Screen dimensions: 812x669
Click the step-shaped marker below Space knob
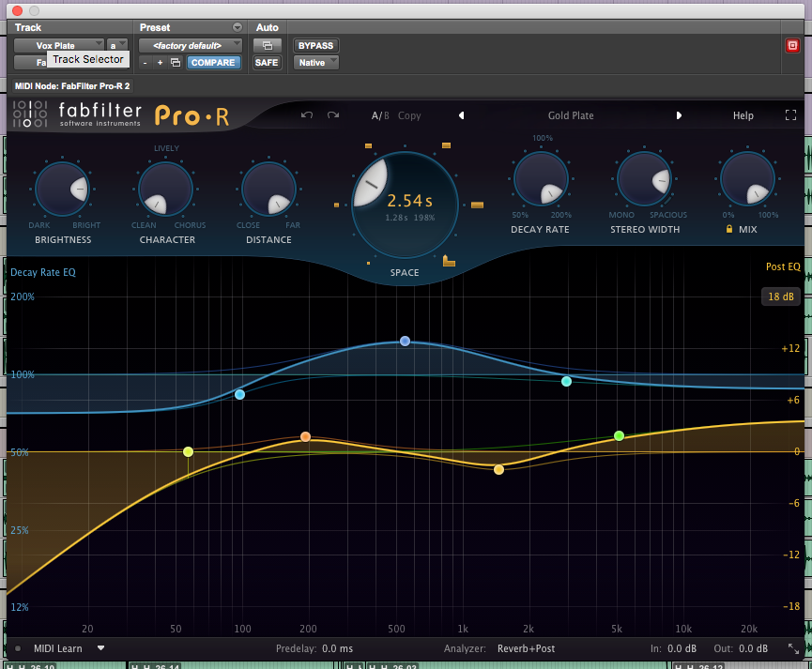coord(449,261)
